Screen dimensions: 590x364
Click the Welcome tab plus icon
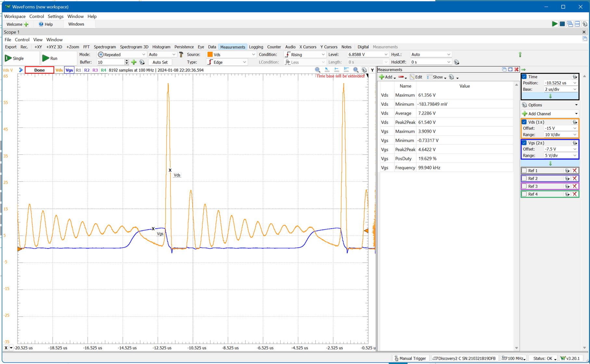pos(26,24)
